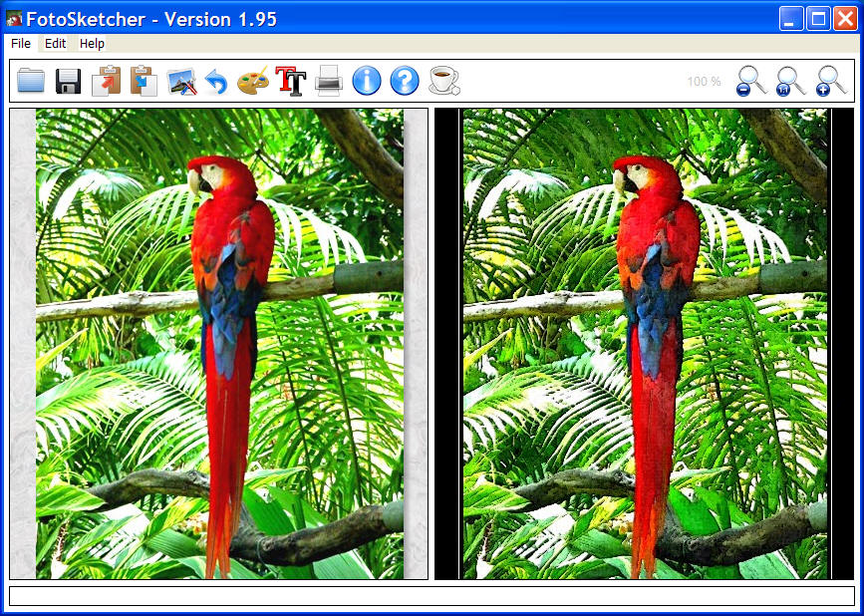
Task: Copy the image to the clipboard
Action: pos(106,81)
